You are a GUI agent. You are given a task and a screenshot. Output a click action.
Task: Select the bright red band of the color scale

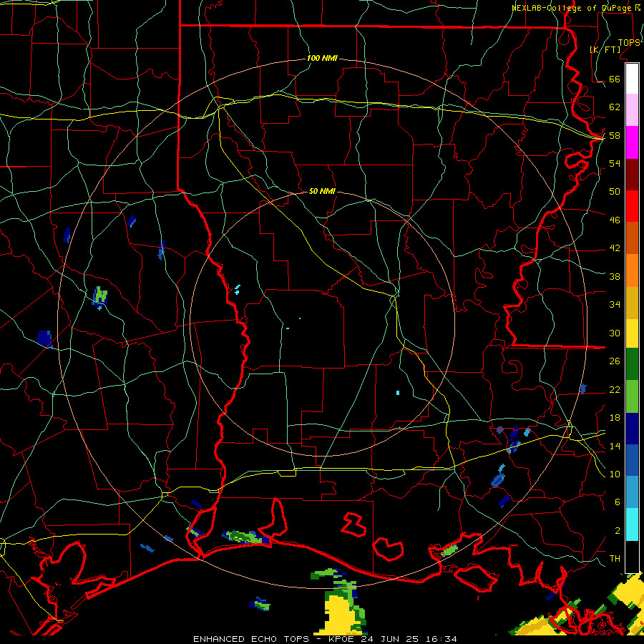tap(632, 206)
